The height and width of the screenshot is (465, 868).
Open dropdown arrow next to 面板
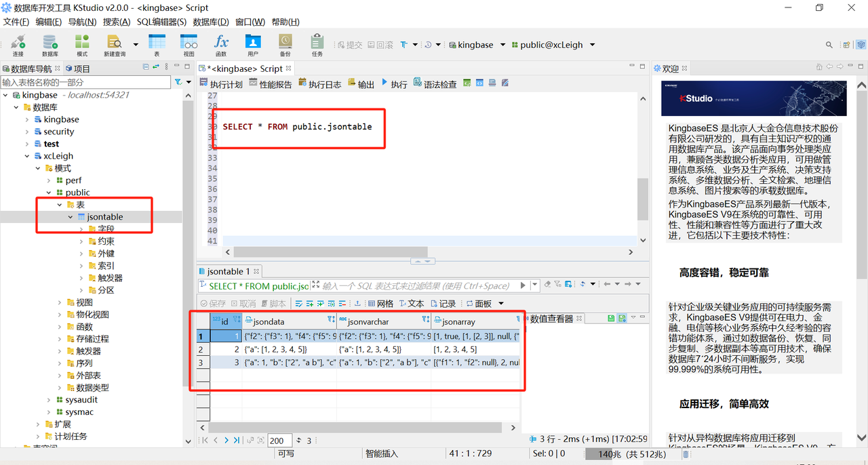502,304
